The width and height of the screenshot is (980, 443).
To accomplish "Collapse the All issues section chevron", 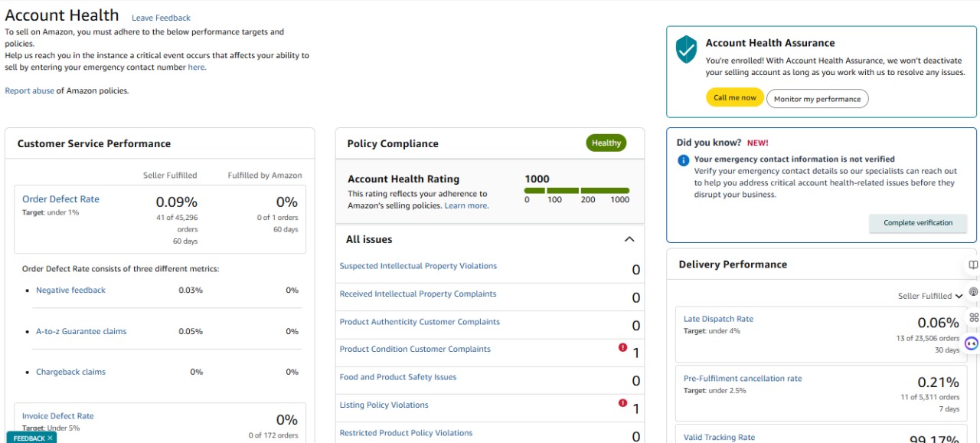I will (x=629, y=239).
